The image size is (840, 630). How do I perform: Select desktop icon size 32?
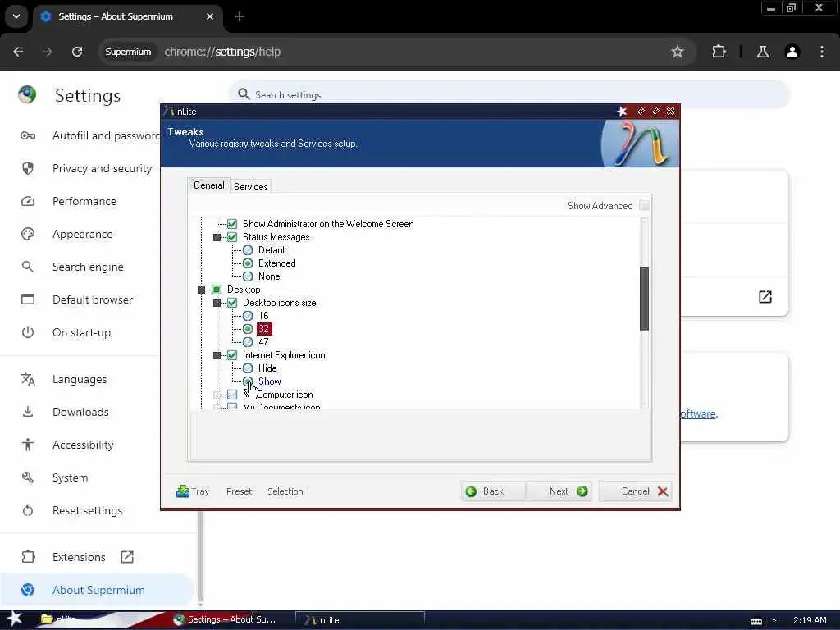coord(248,329)
